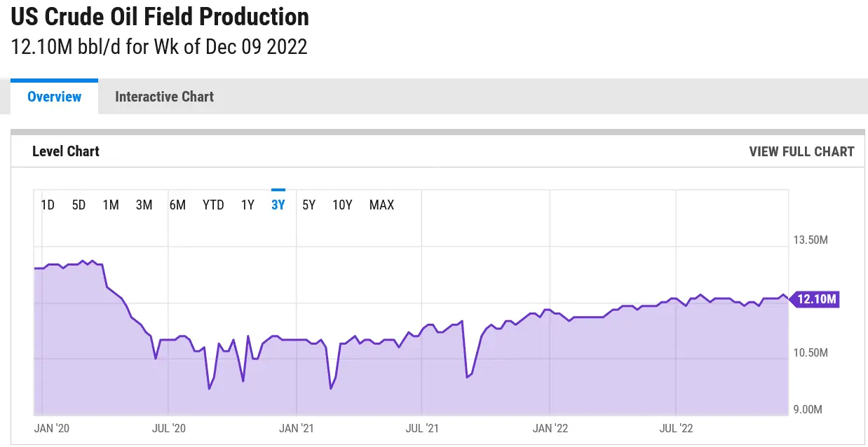The image size is (868, 447).
Task: Set chart range to 3M
Action: (x=144, y=205)
